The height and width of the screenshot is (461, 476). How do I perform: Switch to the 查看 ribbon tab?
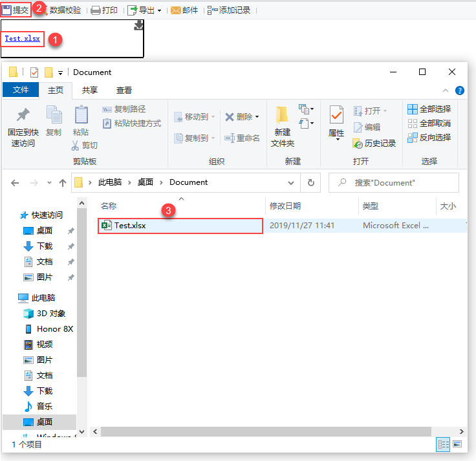[x=124, y=90]
